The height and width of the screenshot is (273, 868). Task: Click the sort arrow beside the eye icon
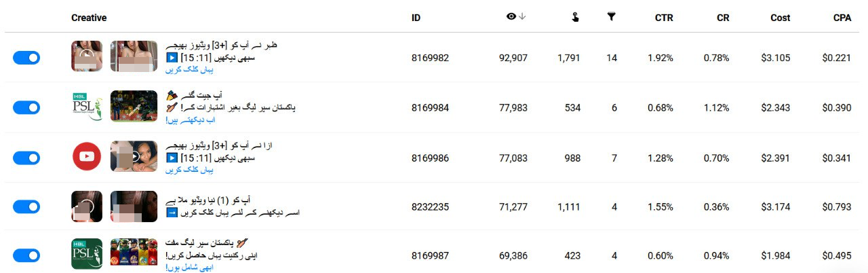522,17
